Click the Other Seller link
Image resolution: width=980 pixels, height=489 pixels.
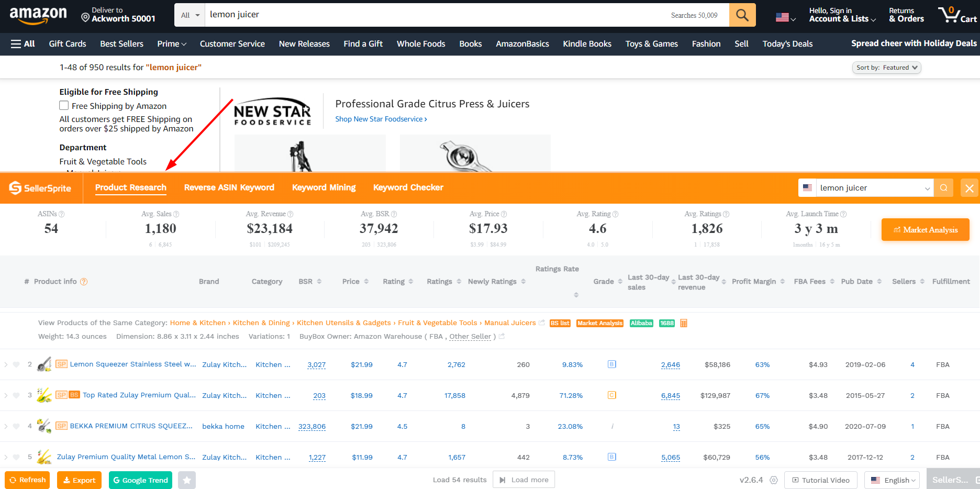470,337
